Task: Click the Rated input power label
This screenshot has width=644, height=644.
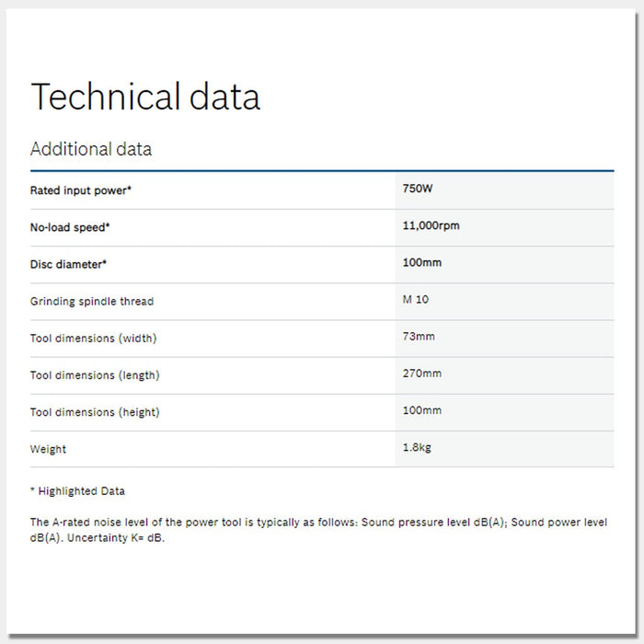Action: click(82, 190)
